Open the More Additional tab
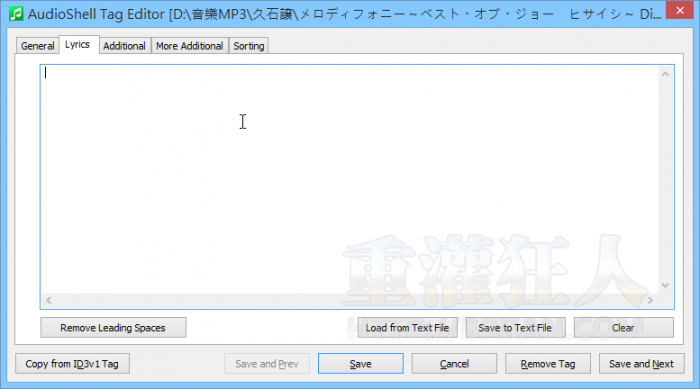Image resolution: width=700 pixels, height=389 pixels. click(189, 46)
